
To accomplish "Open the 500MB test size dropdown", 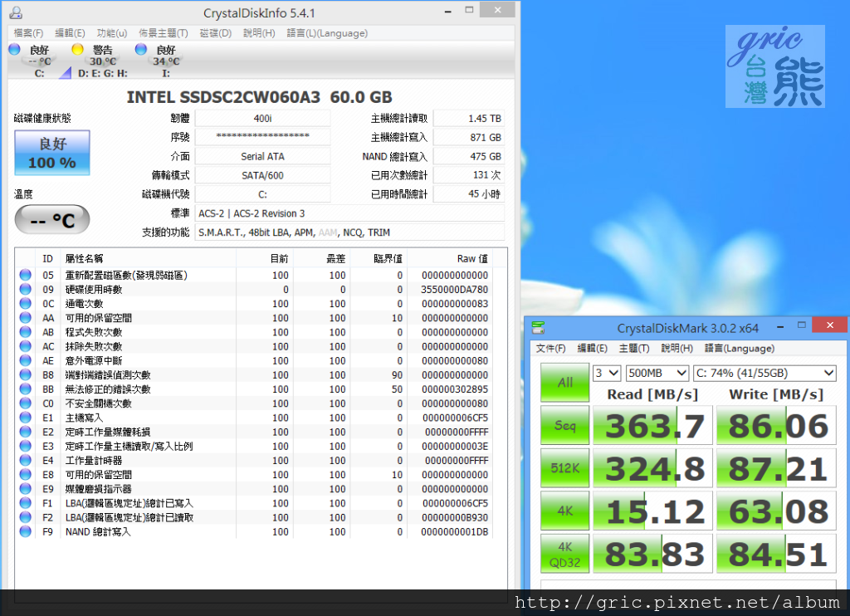I will point(657,373).
